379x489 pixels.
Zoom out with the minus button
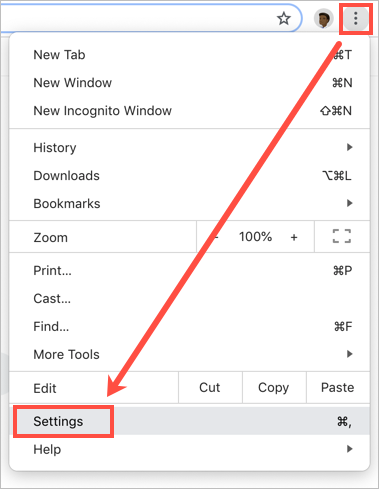(x=216, y=237)
